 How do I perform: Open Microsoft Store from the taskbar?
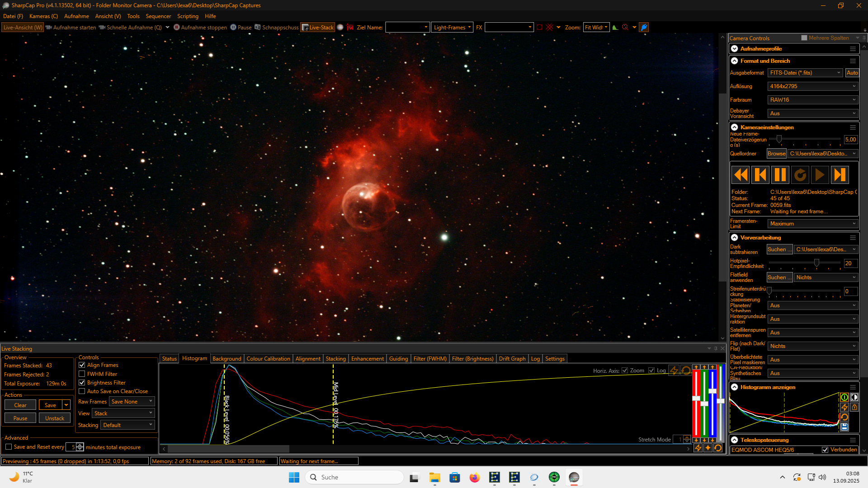(x=455, y=477)
